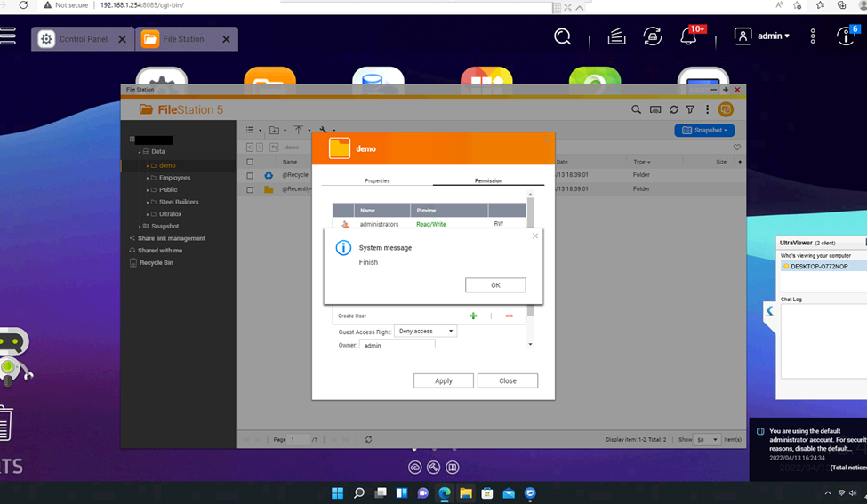Open Shared with me
Screen dimensions: 867x504
[x=159, y=251]
